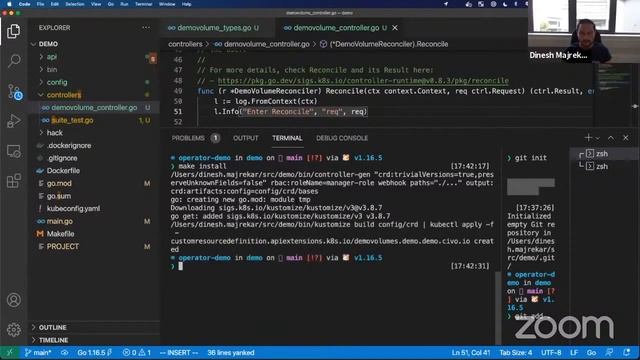The image size is (640, 360).
Task: Click the Ln 51, Col 41 position indicator
Action: pos(471,353)
